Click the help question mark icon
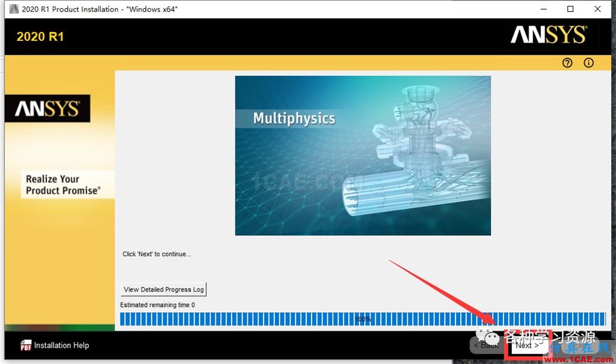 pos(567,63)
